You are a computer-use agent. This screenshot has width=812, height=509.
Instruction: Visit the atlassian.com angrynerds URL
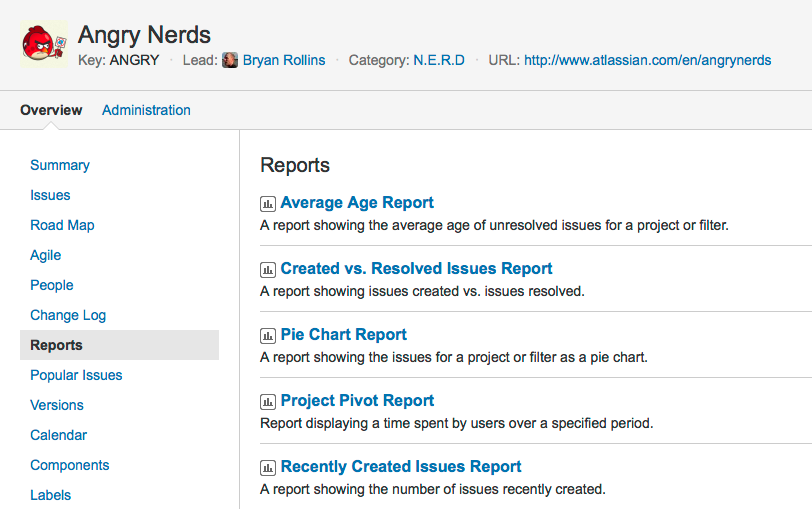pos(647,60)
